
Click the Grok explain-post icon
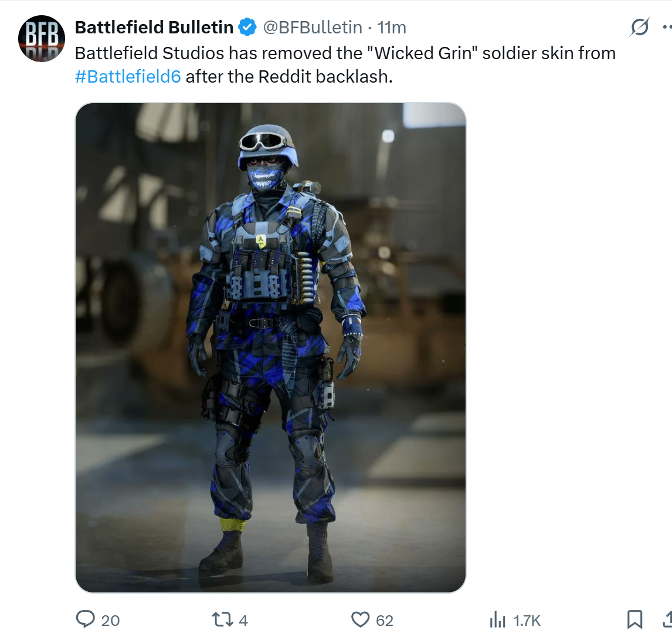640,28
